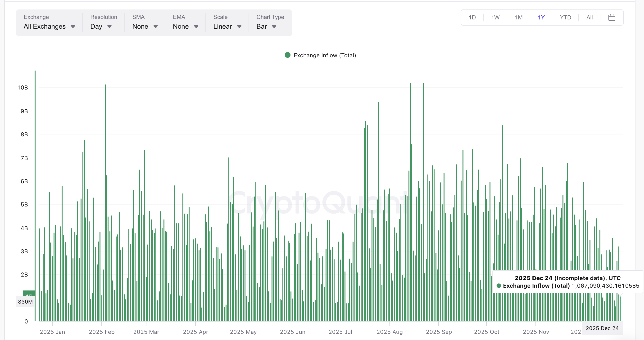644x340 pixels.
Task: Change the Scale from Linear
Action: [227, 26]
